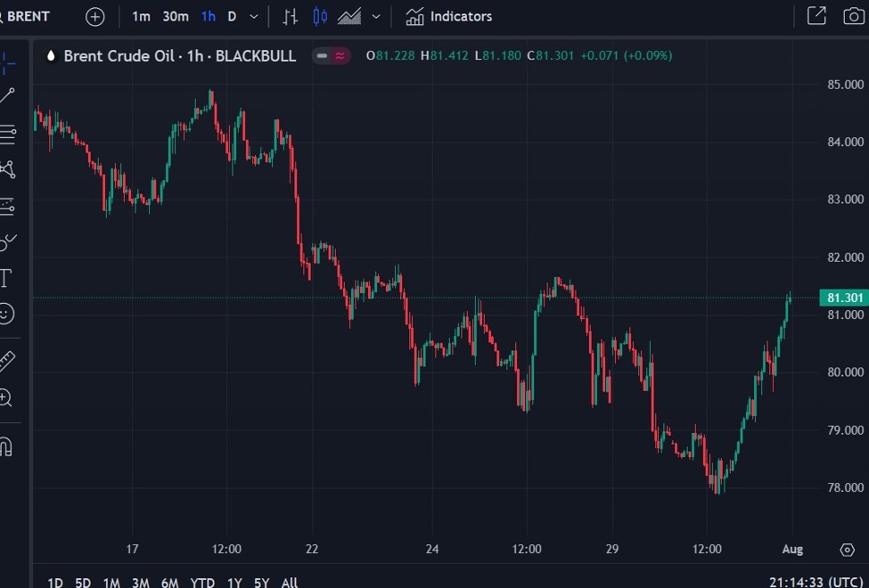The image size is (869, 588).
Task: Expand the chart style dropdown arrow
Action: tap(376, 17)
